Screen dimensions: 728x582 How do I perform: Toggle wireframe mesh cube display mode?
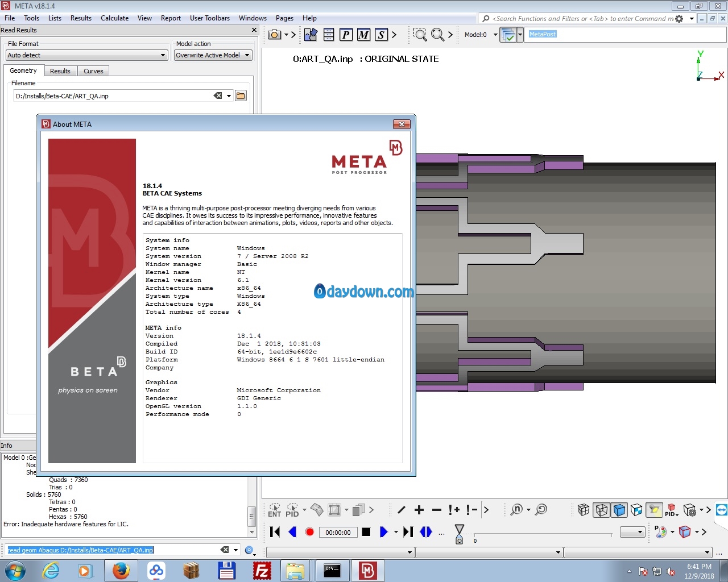click(584, 510)
